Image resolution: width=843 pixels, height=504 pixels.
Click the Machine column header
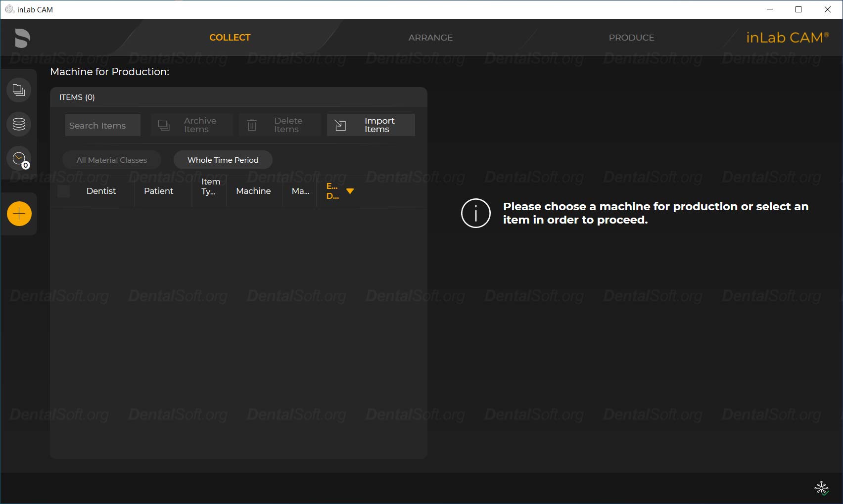click(253, 191)
